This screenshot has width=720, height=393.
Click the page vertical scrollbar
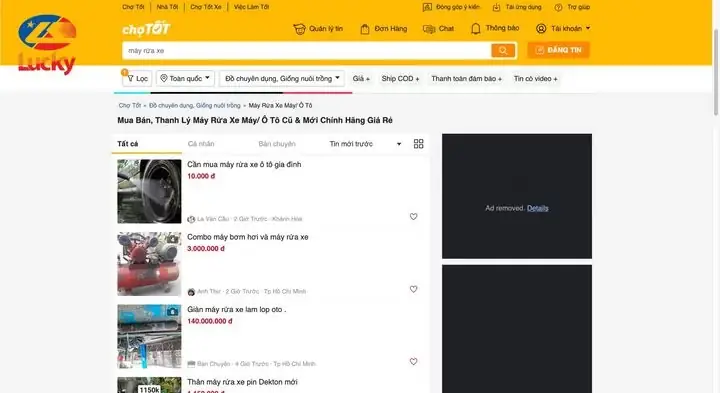coord(716,72)
